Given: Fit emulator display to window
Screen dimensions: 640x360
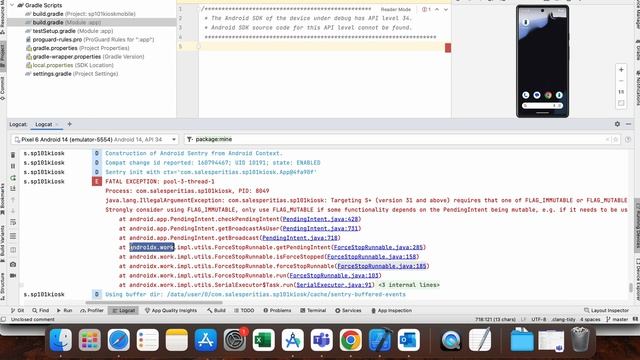Looking at the screenshot, I should click(621, 103).
